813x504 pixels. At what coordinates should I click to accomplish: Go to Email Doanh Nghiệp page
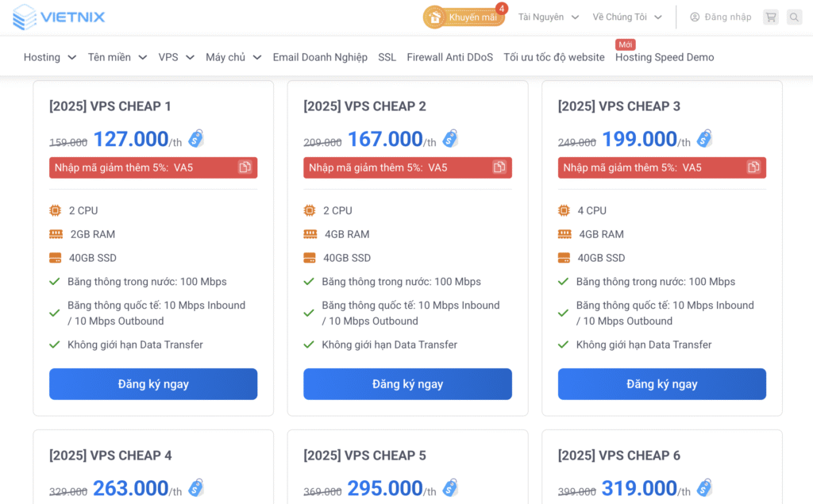point(320,57)
